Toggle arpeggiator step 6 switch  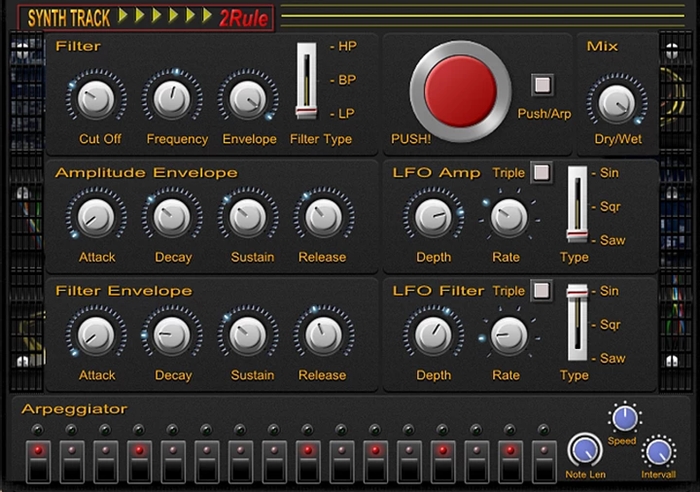tap(207, 462)
